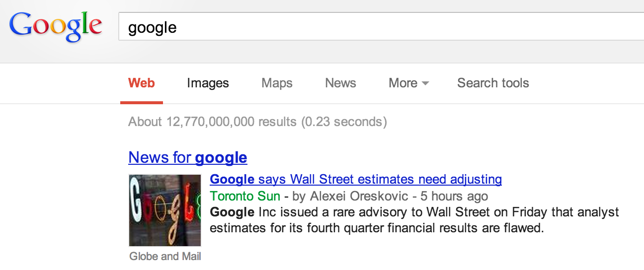
Task: Click the bold "Google" starting the snippet
Action: point(232,212)
